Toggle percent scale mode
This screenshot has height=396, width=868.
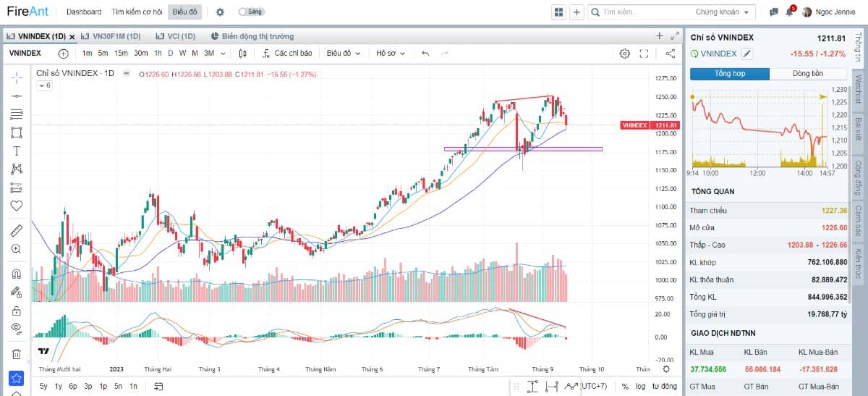click(x=625, y=386)
